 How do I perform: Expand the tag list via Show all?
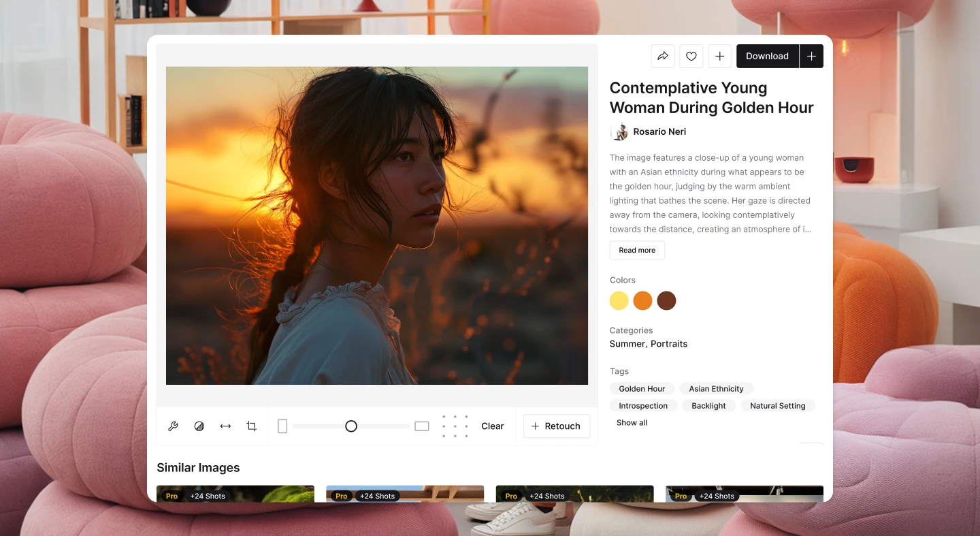pos(632,423)
